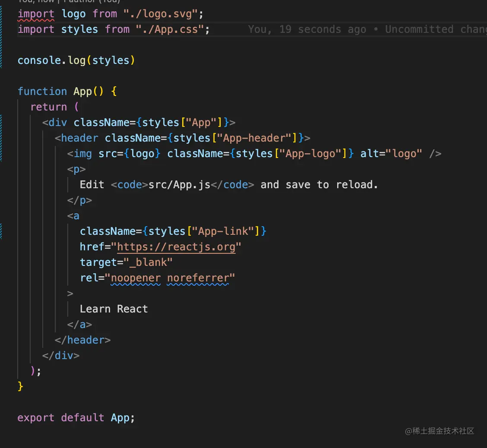Click the closing </header> tag
This screenshot has height=448, width=487.
pos(82,340)
